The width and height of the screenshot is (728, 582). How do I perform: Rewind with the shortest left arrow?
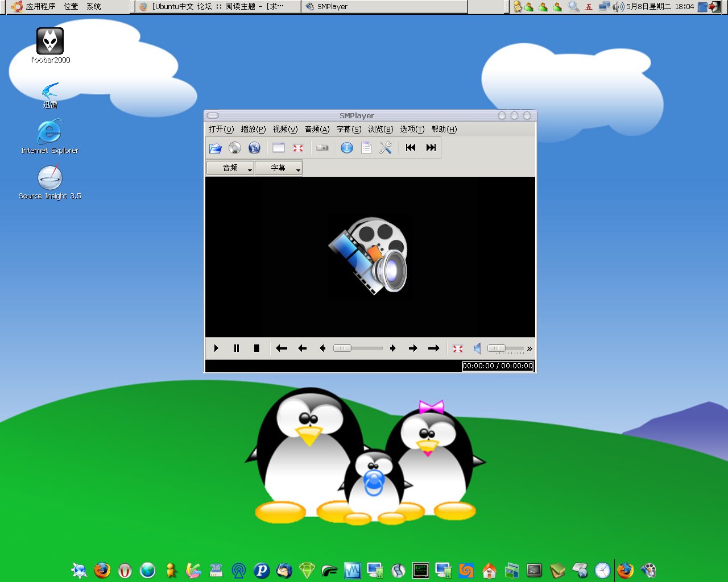[x=322, y=348]
